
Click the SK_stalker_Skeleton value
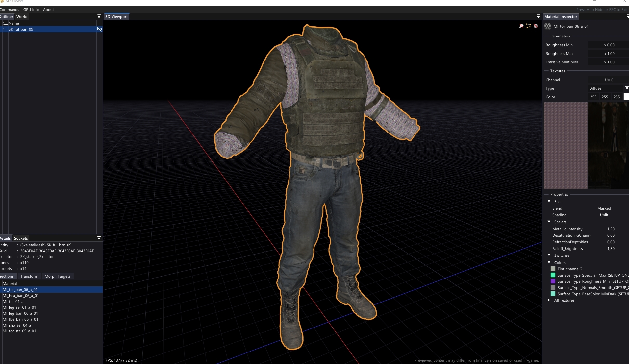pyautogui.click(x=37, y=257)
